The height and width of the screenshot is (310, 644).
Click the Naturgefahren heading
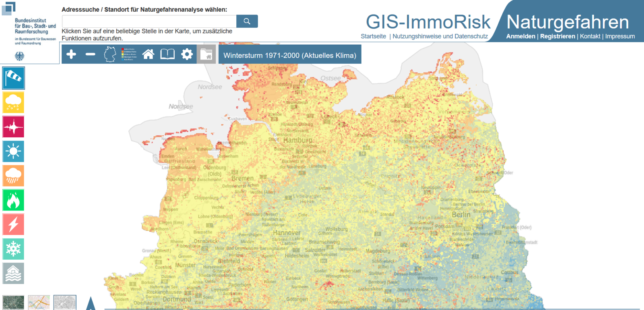568,22
